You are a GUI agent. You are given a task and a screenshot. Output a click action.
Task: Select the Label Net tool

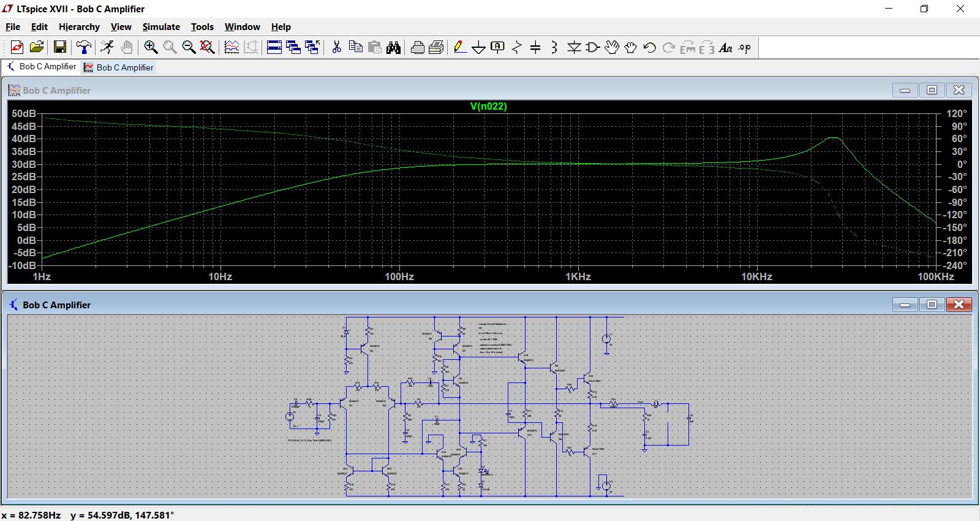(x=498, y=47)
